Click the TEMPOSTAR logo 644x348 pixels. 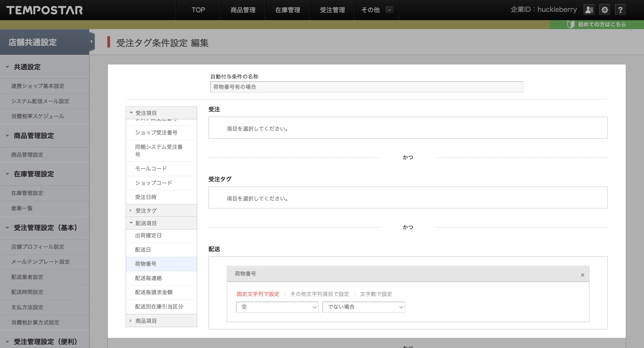(x=44, y=10)
